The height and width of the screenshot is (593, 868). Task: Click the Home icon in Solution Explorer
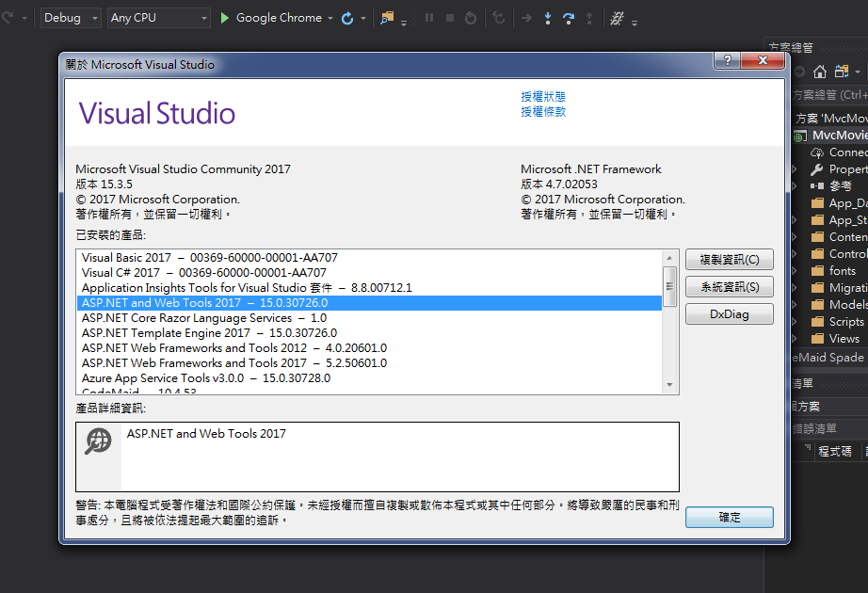[820, 72]
